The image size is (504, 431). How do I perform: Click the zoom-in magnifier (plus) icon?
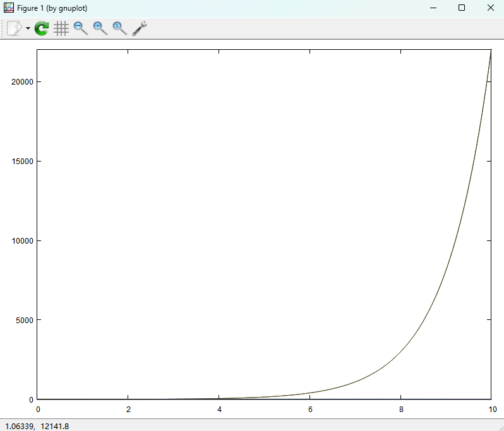100,28
